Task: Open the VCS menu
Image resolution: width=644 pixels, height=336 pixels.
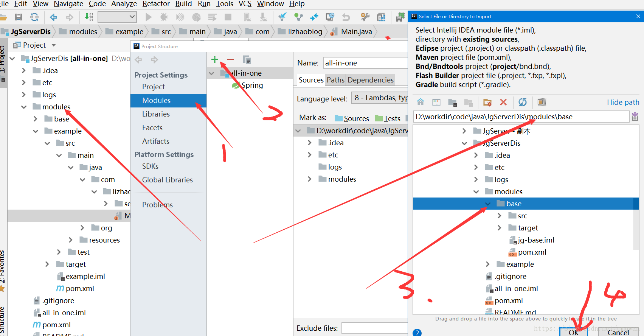Action: click(x=245, y=4)
